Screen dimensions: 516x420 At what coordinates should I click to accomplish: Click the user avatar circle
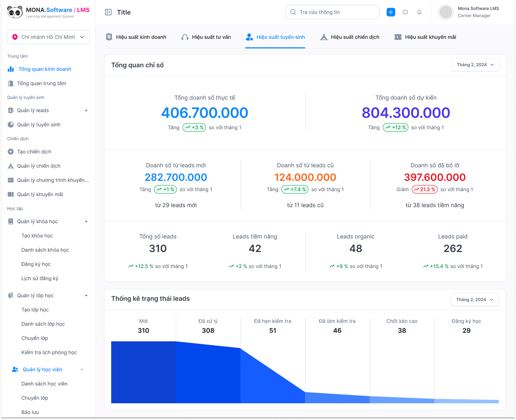[x=446, y=12]
